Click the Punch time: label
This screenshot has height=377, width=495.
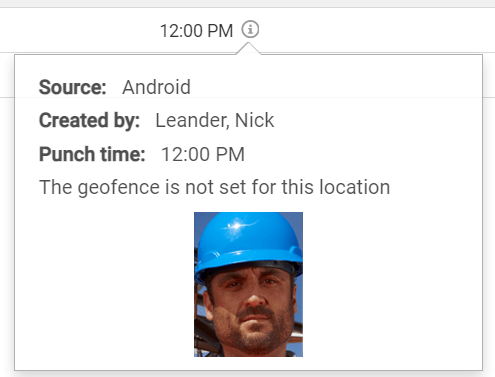pos(92,154)
